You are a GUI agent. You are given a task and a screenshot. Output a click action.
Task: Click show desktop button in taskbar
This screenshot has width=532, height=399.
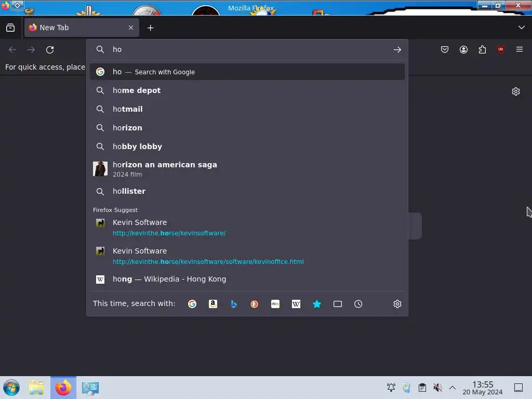tap(518, 388)
